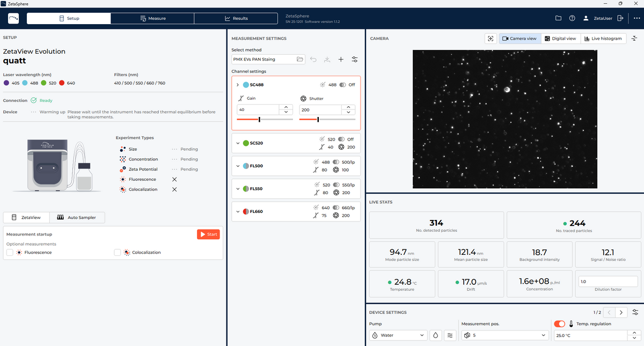
Task: Select the Digital view tab
Action: point(560,39)
